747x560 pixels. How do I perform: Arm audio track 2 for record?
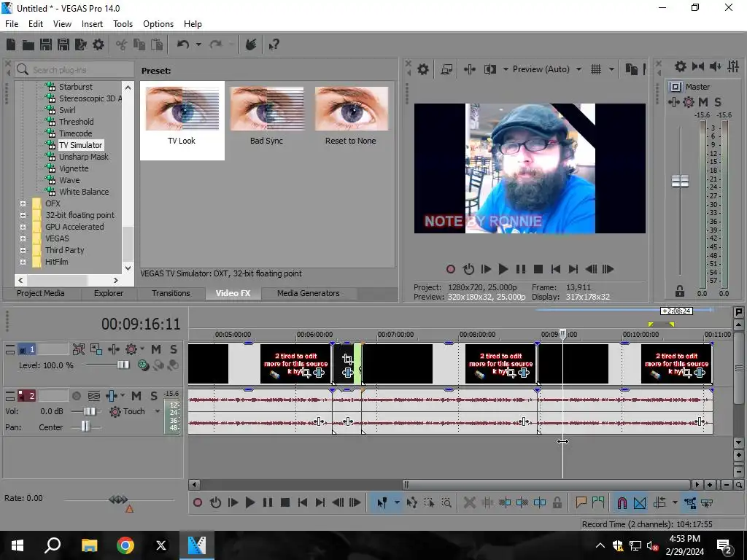(76, 396)
